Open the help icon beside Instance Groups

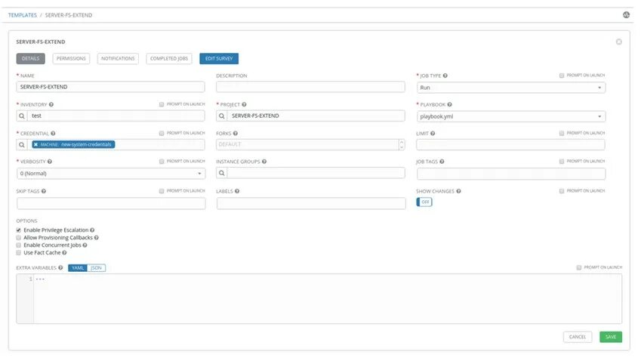(264, 162)
